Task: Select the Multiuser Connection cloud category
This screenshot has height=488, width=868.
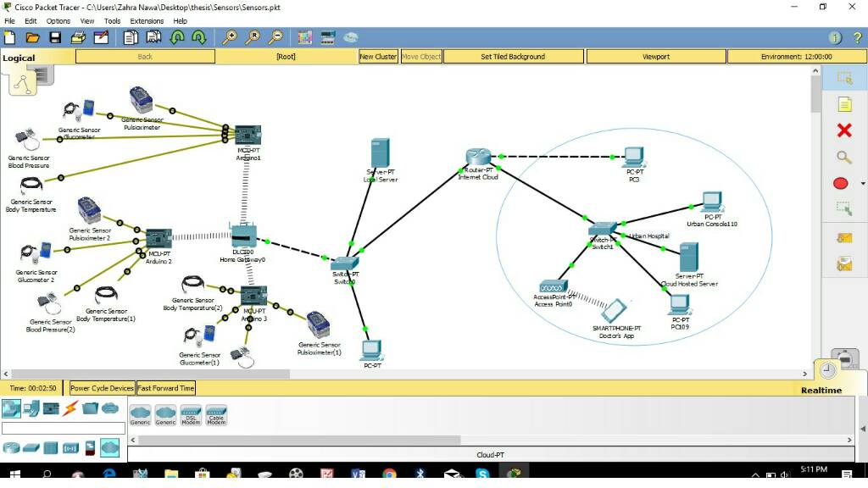Action: coord(110,408)
